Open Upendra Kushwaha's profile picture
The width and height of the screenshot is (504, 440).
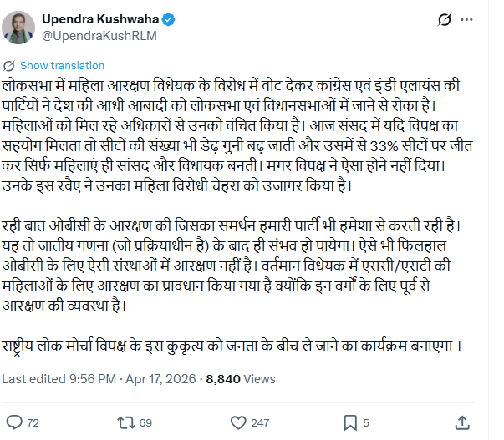click(x=18, y=27)
